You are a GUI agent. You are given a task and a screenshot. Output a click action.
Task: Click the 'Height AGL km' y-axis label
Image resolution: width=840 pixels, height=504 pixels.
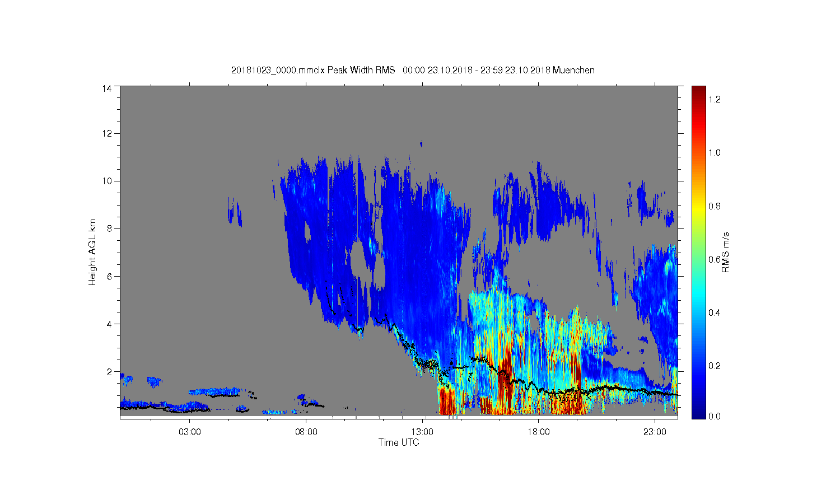point(92,252)
